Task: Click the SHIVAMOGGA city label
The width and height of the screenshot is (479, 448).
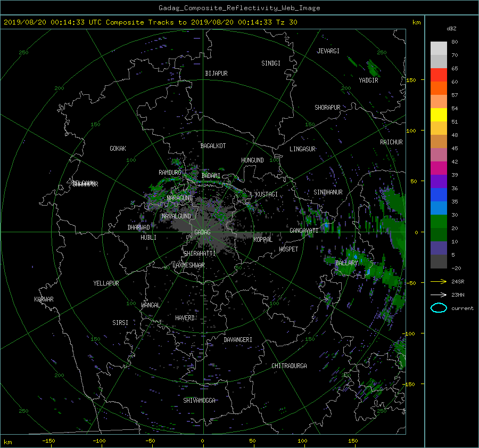Action: pos(199,401)
